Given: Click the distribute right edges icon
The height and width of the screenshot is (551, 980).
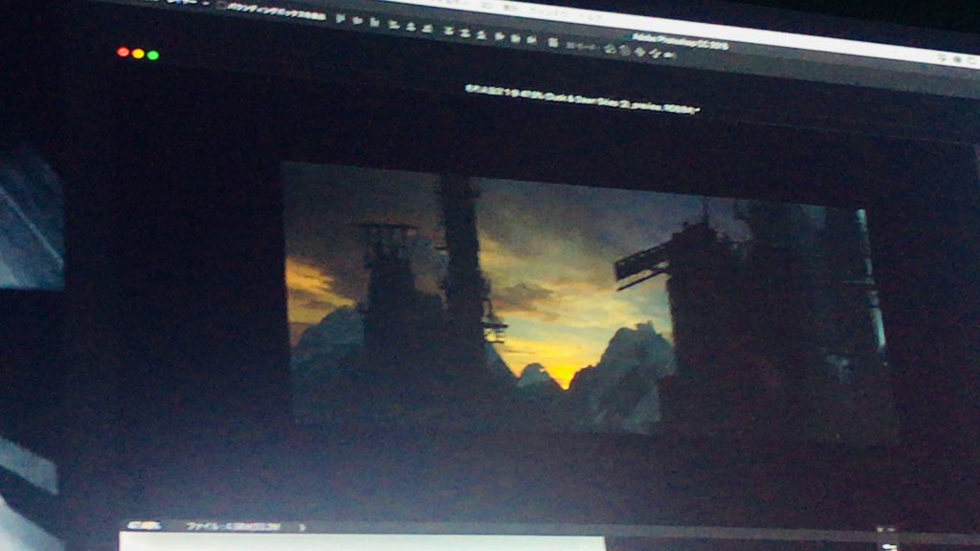Looking at the screenshot, I should tap(532, 39).
